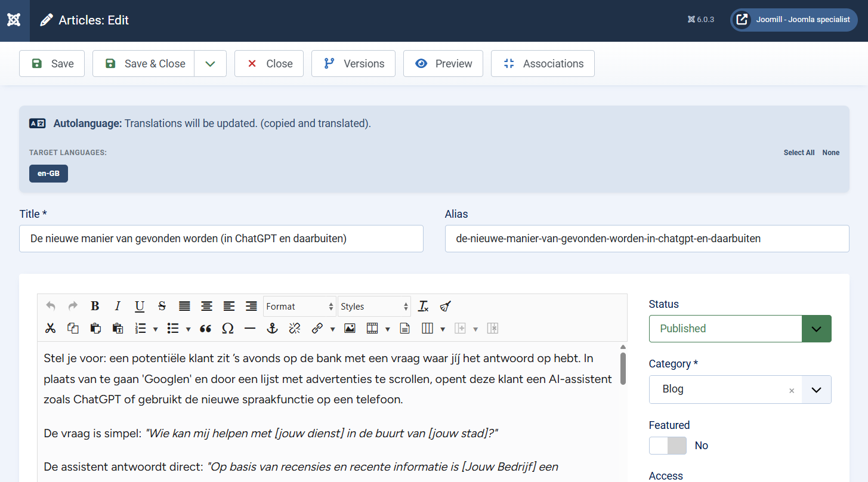Click the cut (scissors) icon
Viewport: 868px width, 482px height.
51,329
